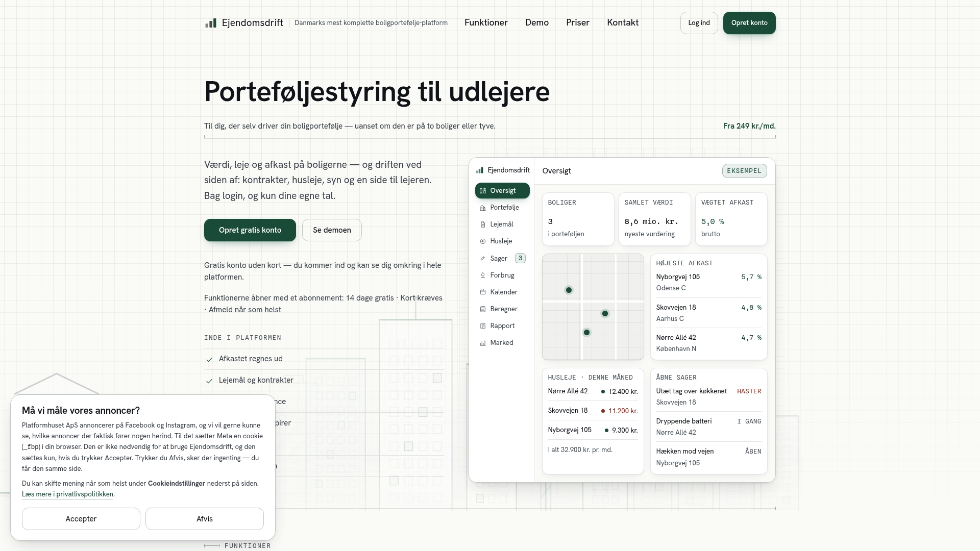Click the ÅBEN status label
The height and width of the screenshot is (551, 980).
point(753,452)
